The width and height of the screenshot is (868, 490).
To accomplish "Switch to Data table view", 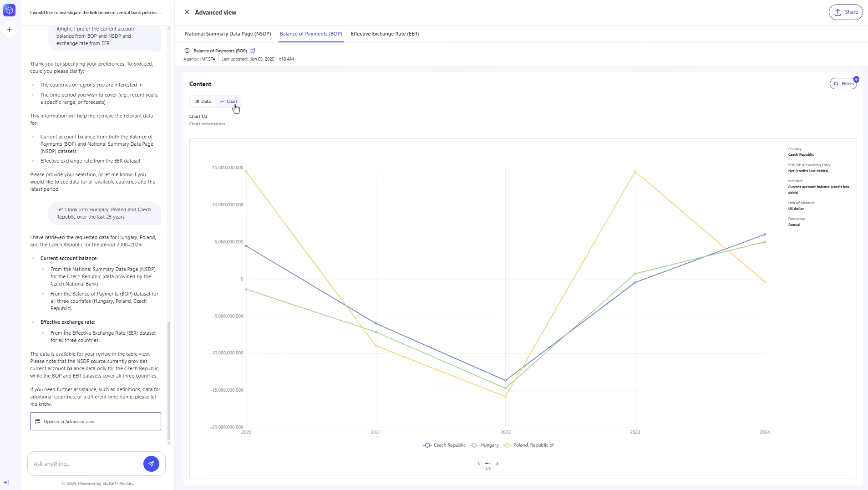I will pyautogui.click(x=203, y=102).
